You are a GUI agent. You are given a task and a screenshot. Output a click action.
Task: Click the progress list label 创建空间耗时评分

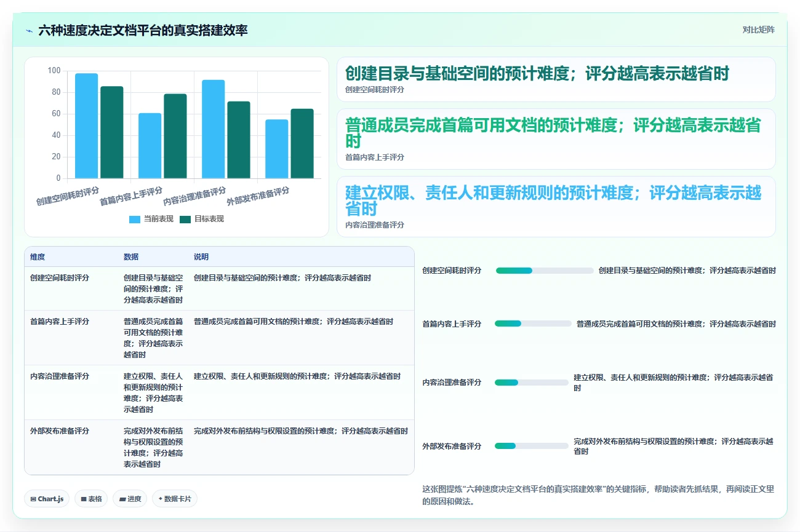click(452, 271)
